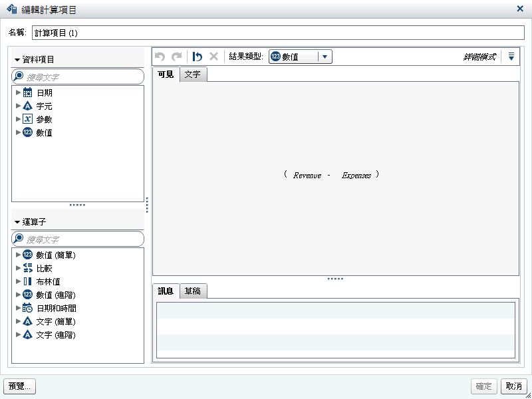
Task: Click the redo arrow icon in toolbar
Action: click(x=176, y=57)
